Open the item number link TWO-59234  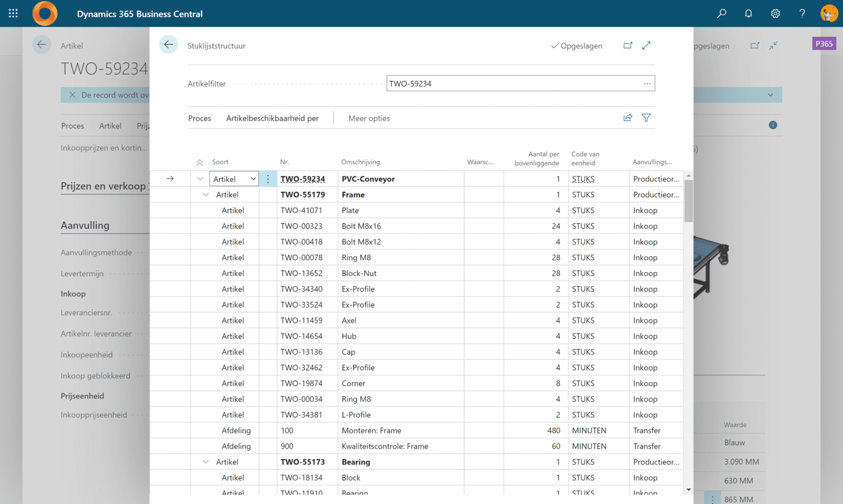point(303,179)
